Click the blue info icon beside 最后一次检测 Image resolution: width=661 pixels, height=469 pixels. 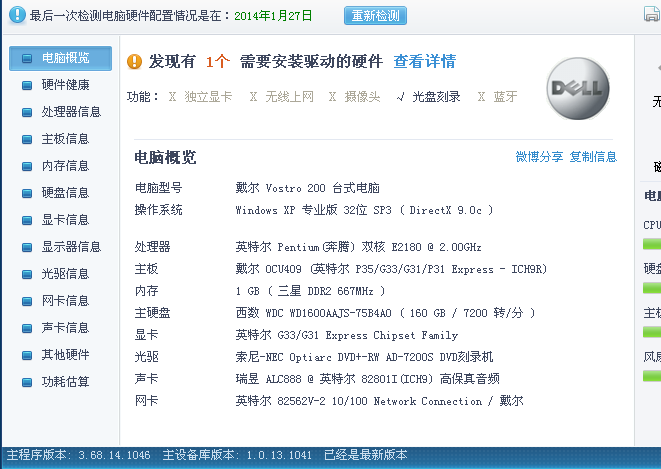pos(17,15)
